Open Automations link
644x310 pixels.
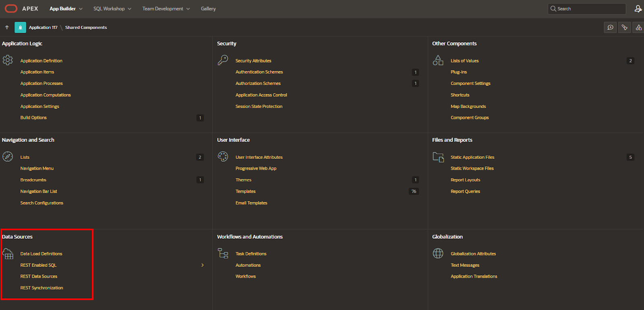pyautogui.click(x=248, y=265)
